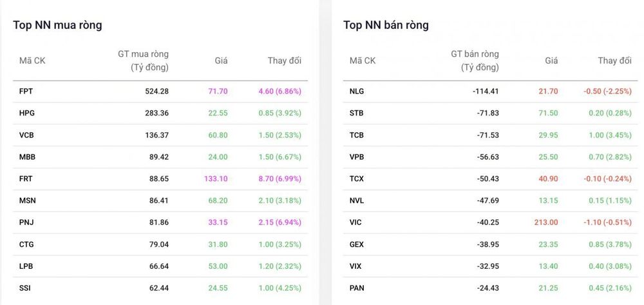Click 'Mã CK' header in net buy table

pos(32,61)
